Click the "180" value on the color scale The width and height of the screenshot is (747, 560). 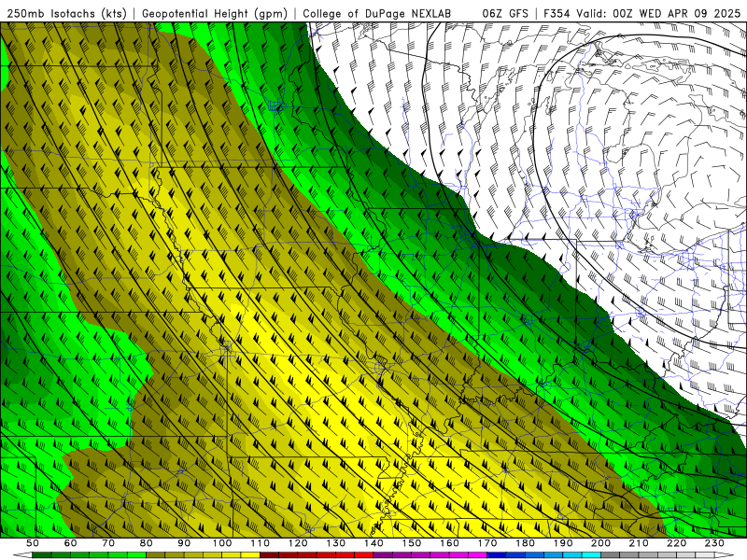click(x=525, y=543)
